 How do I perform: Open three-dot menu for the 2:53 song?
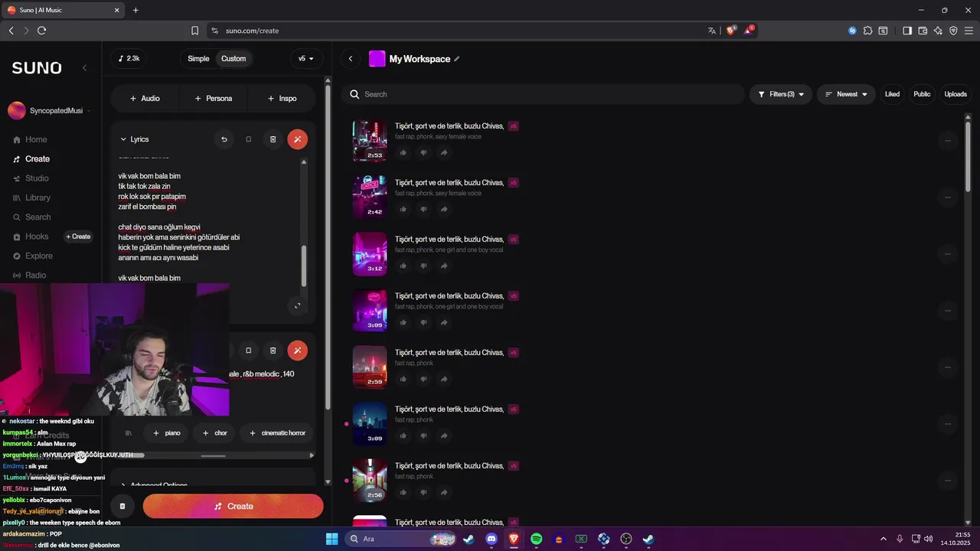point(948,141)
